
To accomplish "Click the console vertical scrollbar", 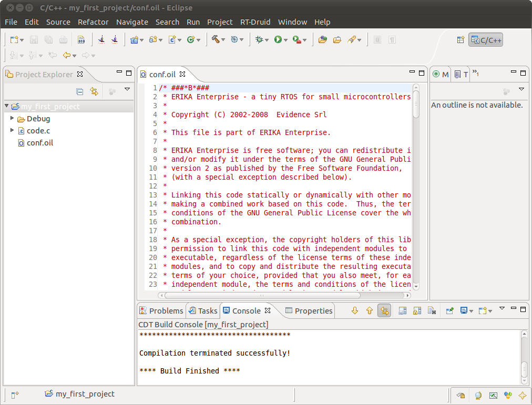I will click(524, 358).
